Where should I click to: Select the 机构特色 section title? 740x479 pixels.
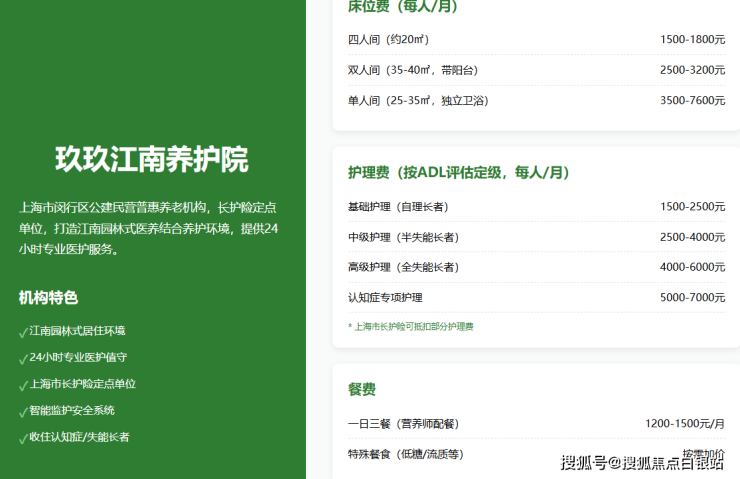point(48,298)
